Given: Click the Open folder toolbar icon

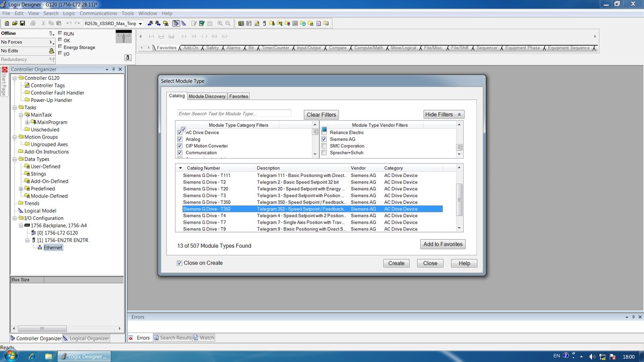Looking at the screenshot, I should 14,24.
